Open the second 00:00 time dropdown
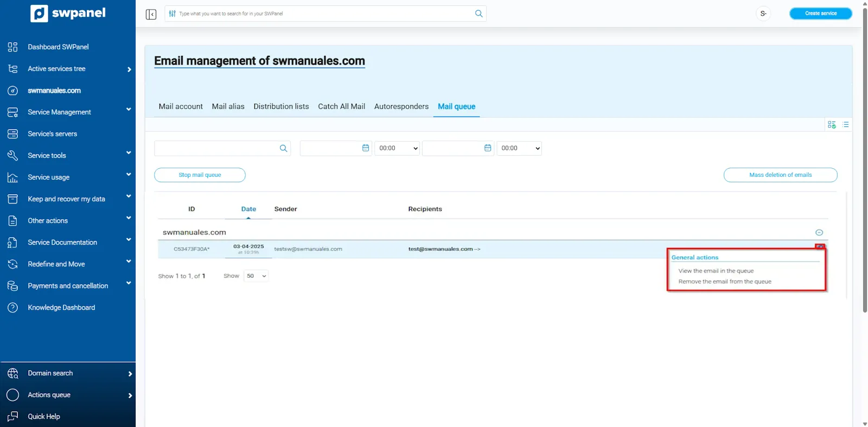Screen dimensions: 868x427 click(x=519, y=148)
